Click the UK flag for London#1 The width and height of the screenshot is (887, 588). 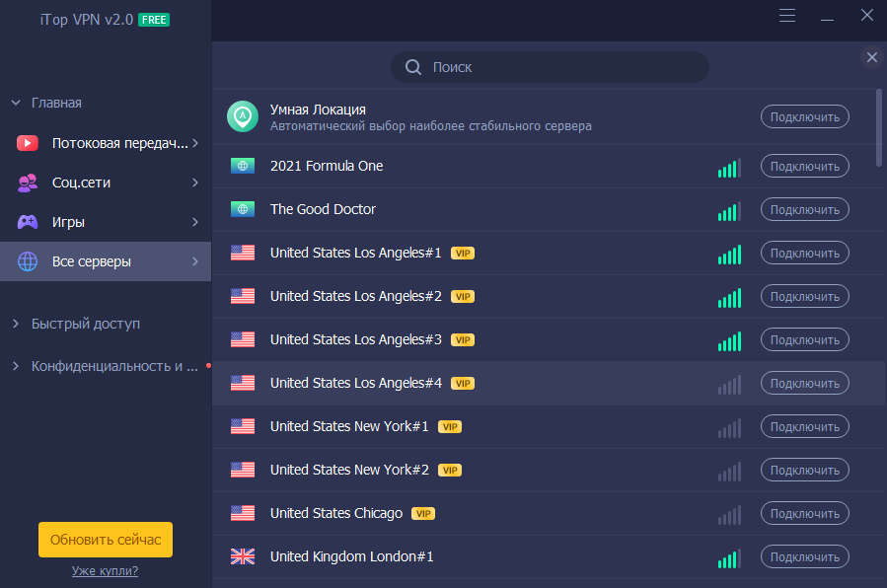[243, 556]
